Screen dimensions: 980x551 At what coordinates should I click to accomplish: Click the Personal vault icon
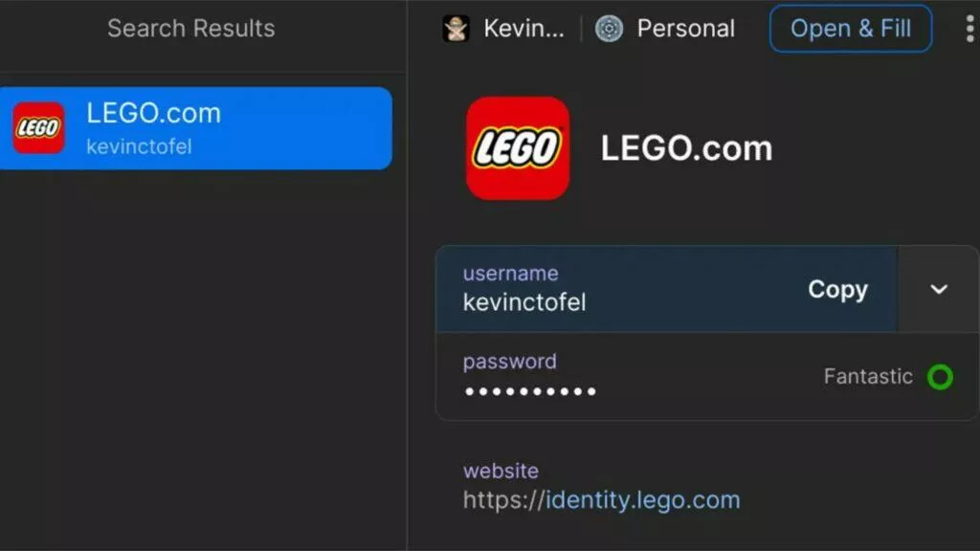coord(609,28)
